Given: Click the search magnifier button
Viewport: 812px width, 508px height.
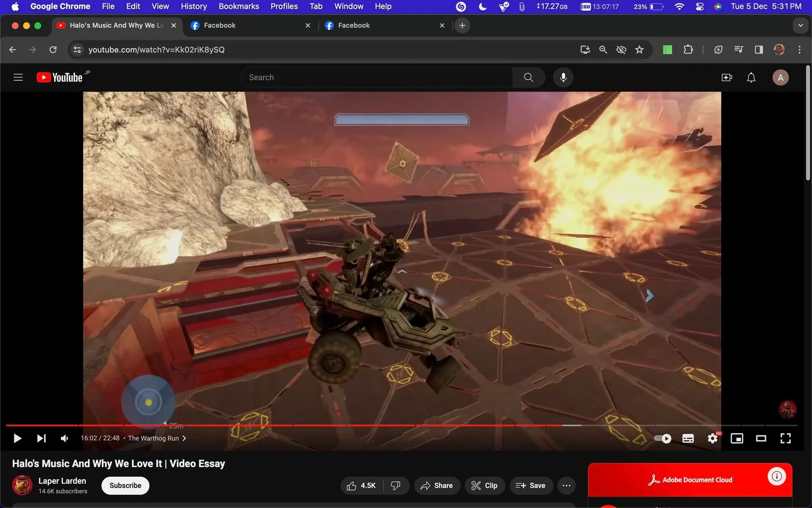Looking at the screenshot, I should pos(529,77).
